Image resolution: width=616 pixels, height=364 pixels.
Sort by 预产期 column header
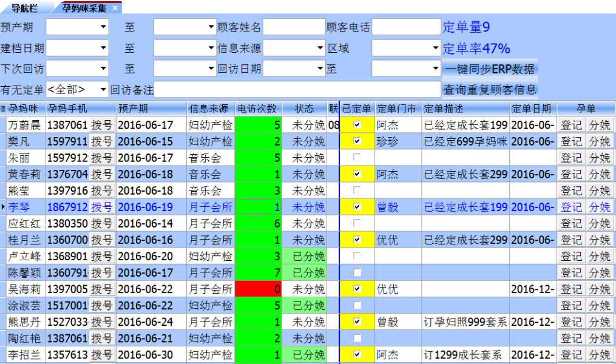tap(151, 109)
